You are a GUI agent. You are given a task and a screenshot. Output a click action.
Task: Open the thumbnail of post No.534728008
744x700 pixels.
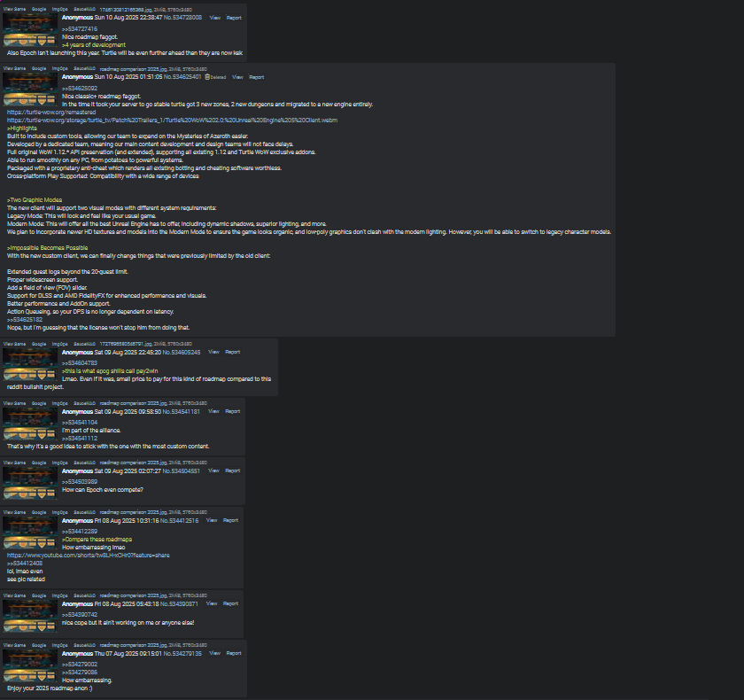(x=30, y=29)
